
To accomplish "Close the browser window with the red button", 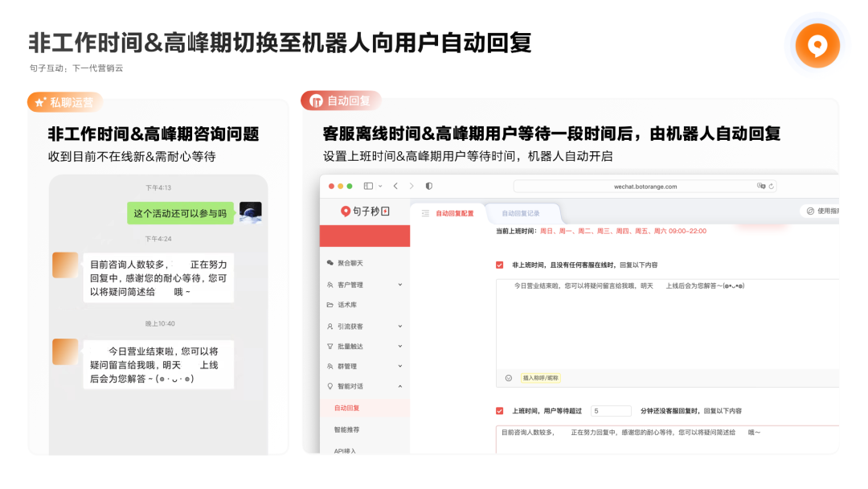I will pos(332,186).
